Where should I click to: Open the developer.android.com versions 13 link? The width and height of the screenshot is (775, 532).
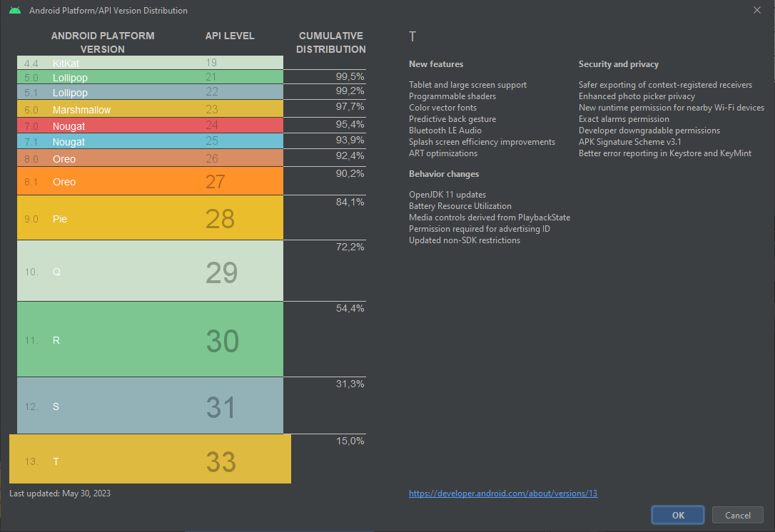pos(503,493)
